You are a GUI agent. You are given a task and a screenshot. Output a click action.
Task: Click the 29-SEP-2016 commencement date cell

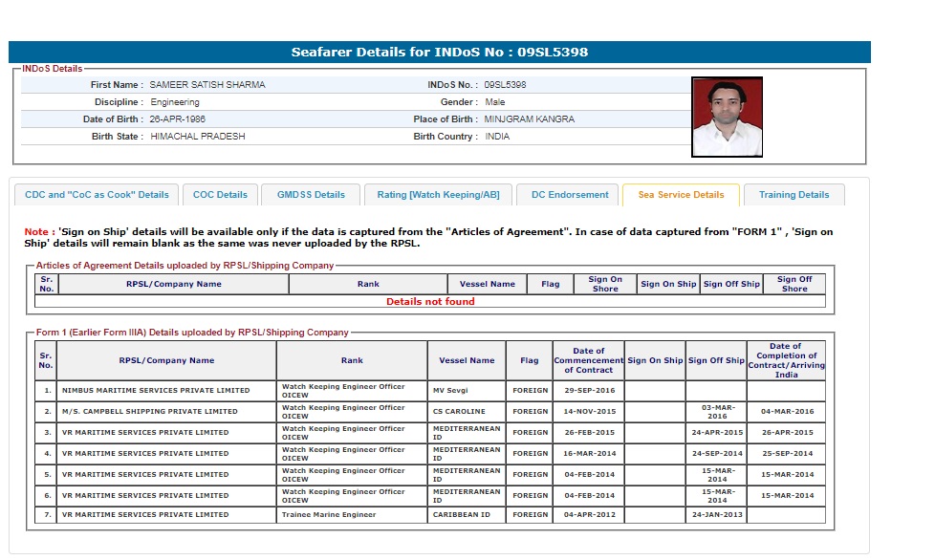[x=588, y=391]
